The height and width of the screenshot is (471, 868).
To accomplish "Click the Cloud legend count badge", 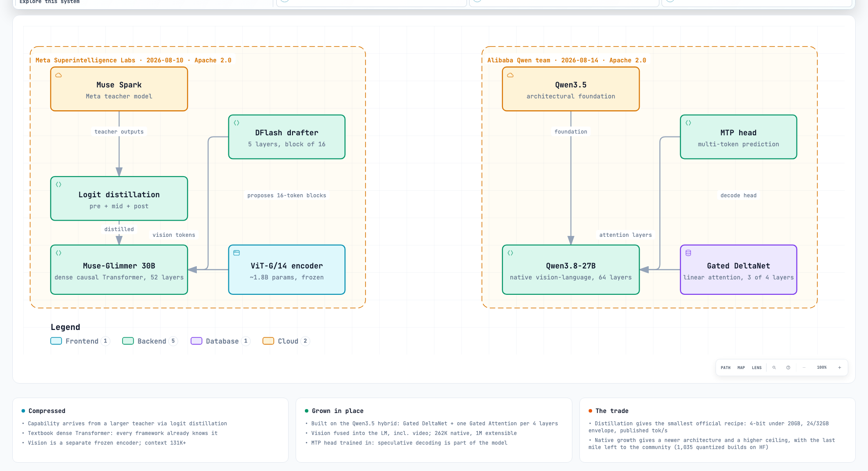I will tap(305, 341).
